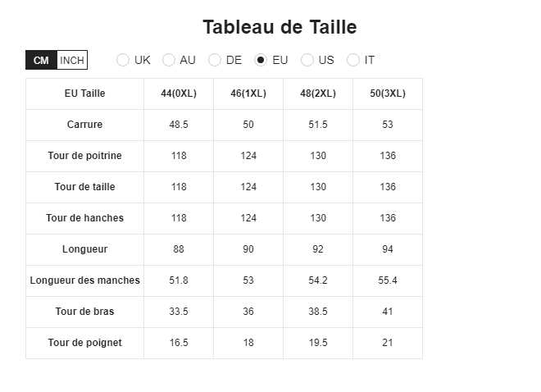Click the Tour de poignet row label
Viewport: 541px width, 392px height.
click(x=85, y=343)
